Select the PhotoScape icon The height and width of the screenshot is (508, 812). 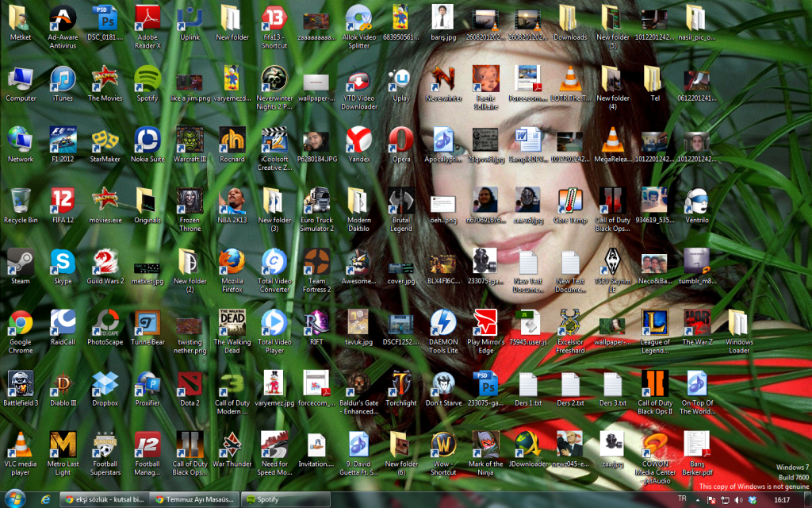(105, 324)
